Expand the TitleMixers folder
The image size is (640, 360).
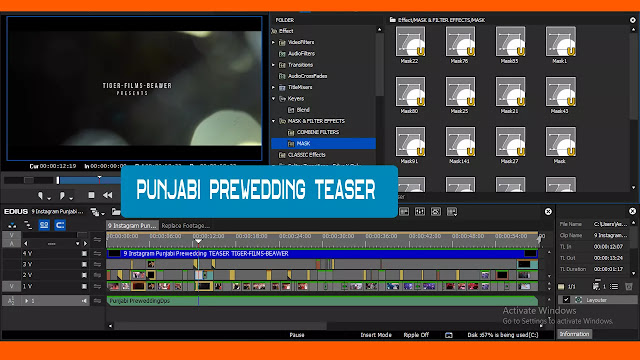point(273,87)
